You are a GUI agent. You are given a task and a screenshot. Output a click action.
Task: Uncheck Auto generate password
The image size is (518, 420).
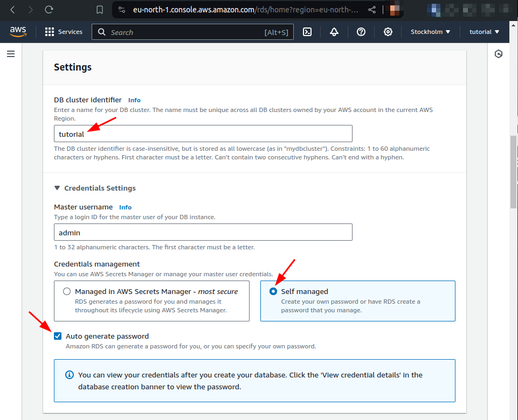pyautogui.click(x=58, y=335)
